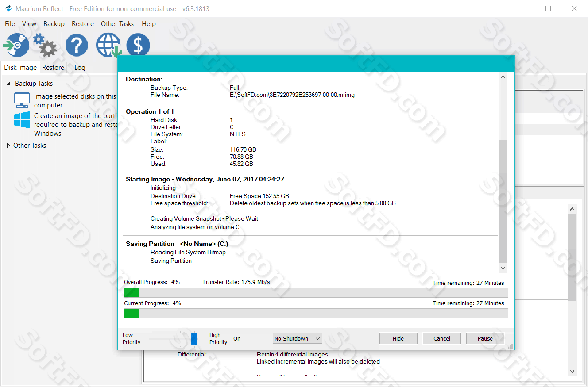This screenshot has height=387, width=588.
Task: Switch to the Disk Image tab
Action: [20, 68]
